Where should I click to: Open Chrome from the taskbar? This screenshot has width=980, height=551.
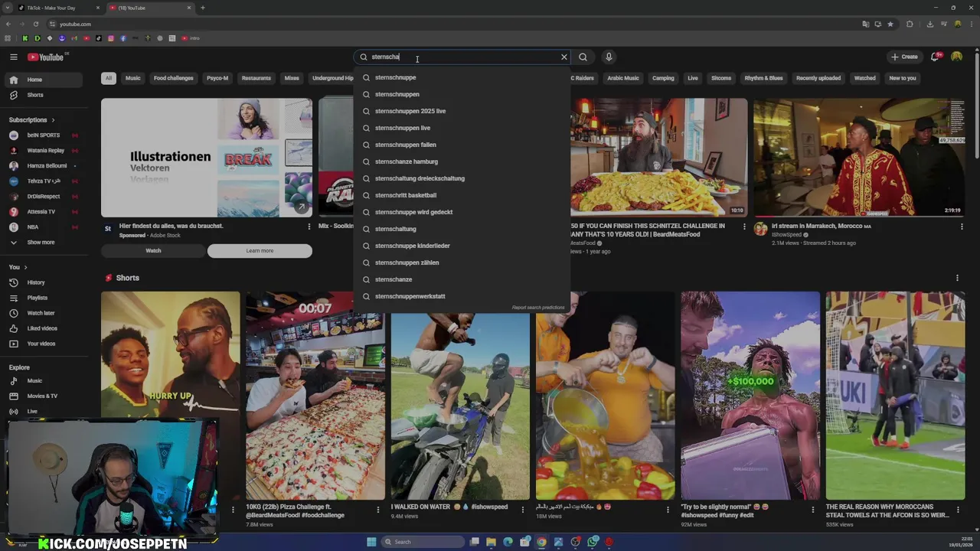pos(541,542)
